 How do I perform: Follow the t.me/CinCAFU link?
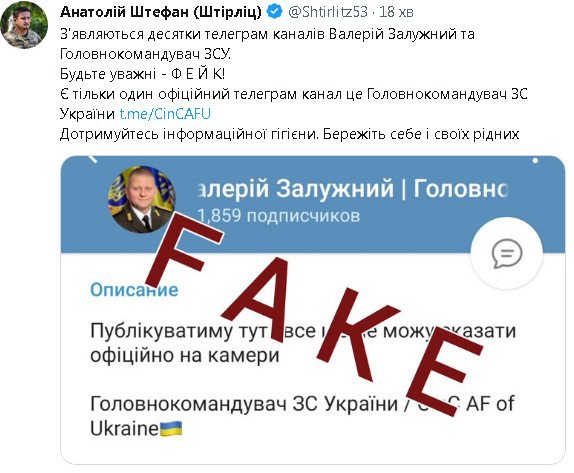[x=165, y=114]
